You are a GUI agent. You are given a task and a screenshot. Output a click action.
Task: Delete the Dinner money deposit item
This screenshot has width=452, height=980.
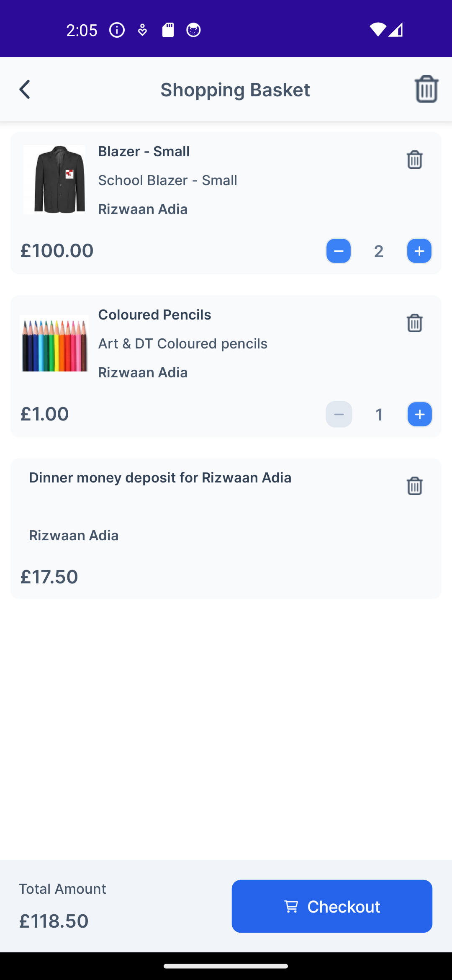414,486
